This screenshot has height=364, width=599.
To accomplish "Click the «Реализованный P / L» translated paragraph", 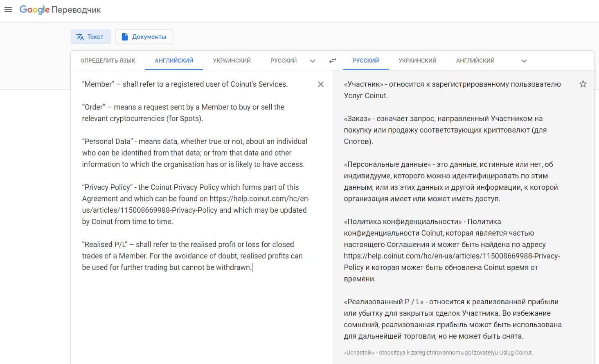I will click(x=453, y=319).
